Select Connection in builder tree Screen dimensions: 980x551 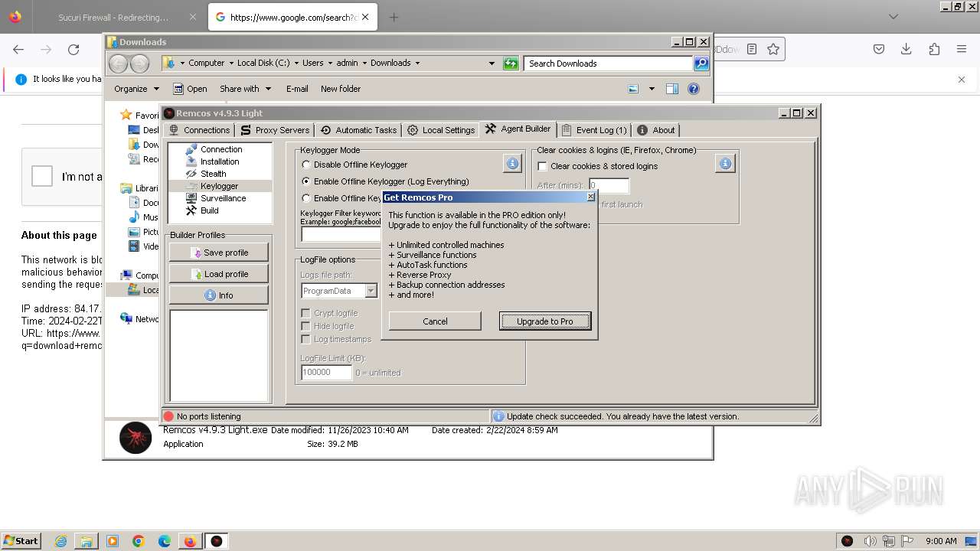pyautogui.click(x=220, y=149)
